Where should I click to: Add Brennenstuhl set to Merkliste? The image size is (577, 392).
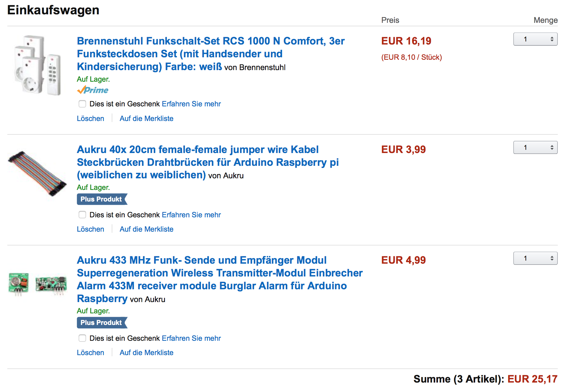coord(146,119)
